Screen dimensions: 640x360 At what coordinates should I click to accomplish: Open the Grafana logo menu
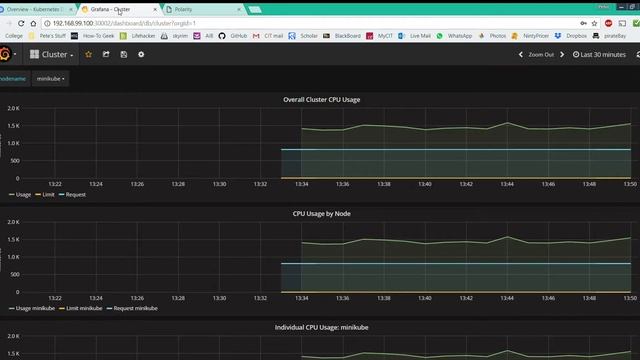click(x=6, y=54)
